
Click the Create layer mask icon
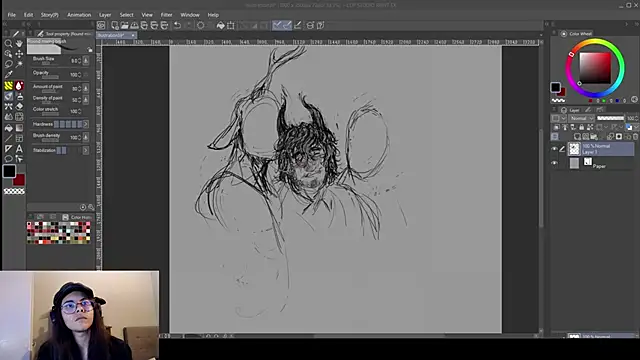point(619,136)
